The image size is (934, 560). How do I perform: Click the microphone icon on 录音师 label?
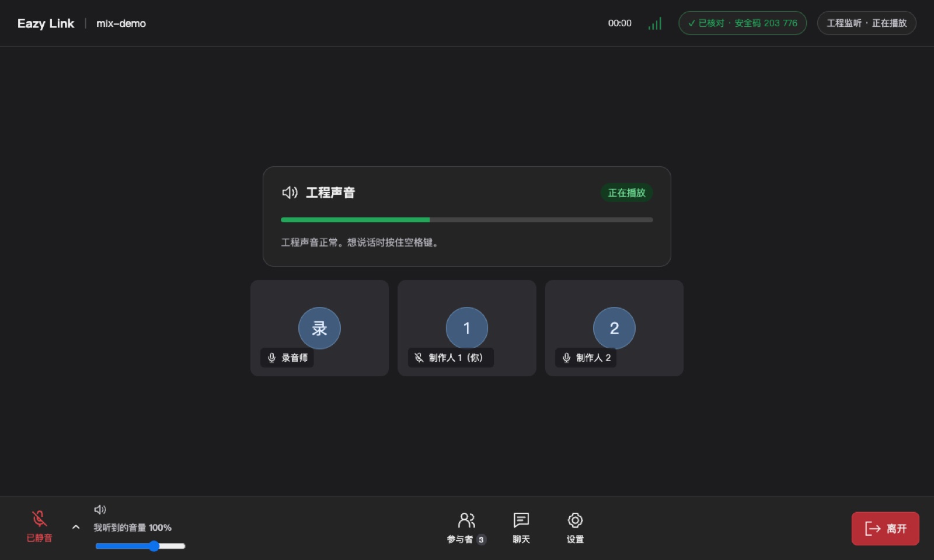click(x=271, y=358)
